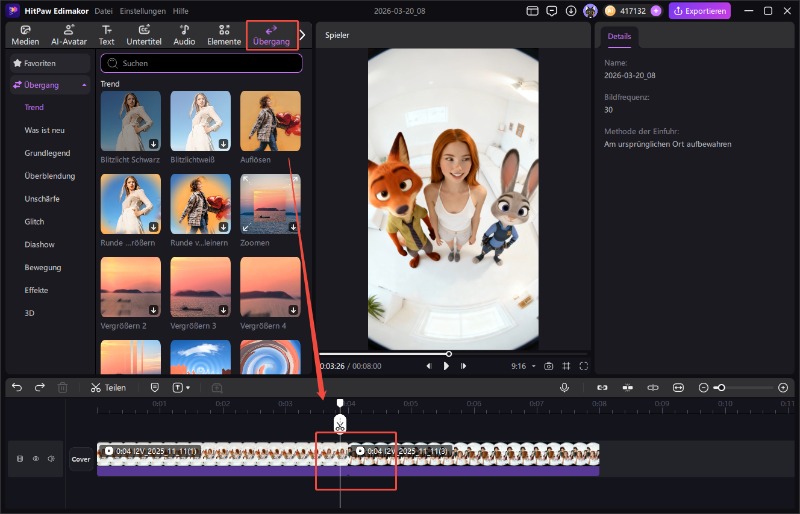Click the Cover button on the track
This screenshot has height=514, width=800.
81,459
